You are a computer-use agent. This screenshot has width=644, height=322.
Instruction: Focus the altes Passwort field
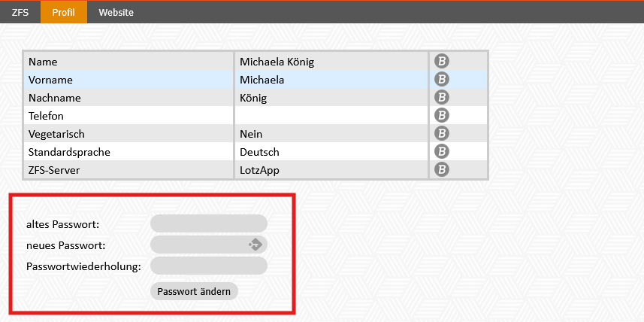(x=209, y=223)
